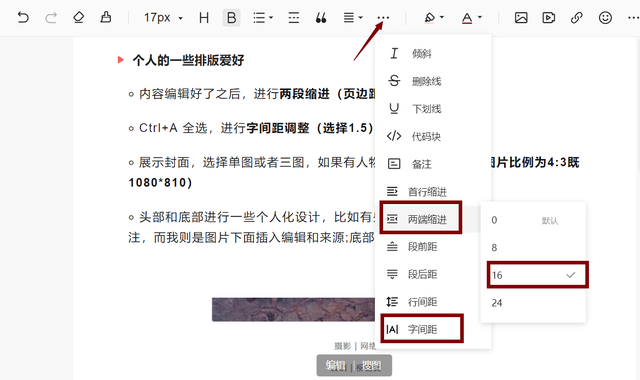The height and width of the screenshot is (380, 640).
Task: Click the font color A icon
Action: [x=467, y=18]
